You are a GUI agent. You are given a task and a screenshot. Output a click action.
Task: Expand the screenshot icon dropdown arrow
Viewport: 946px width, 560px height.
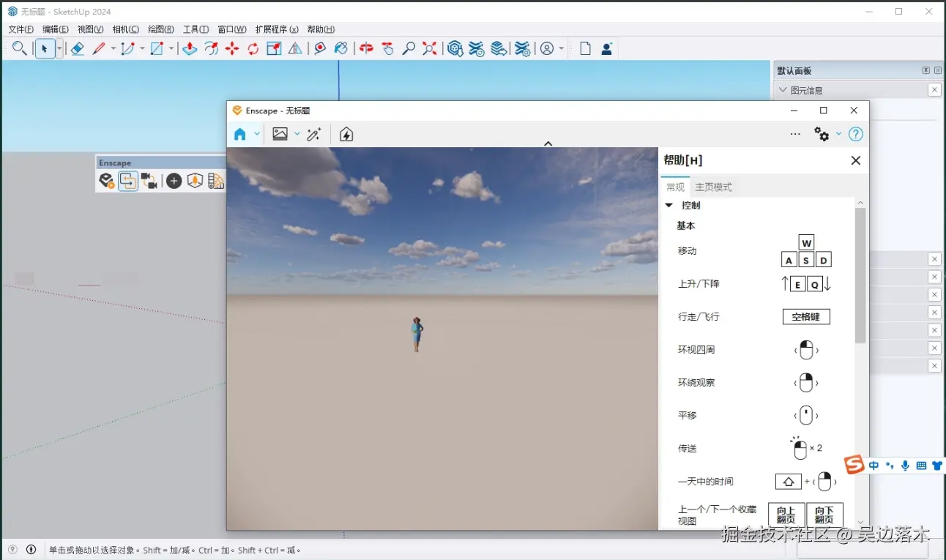[x=297, y=134]
